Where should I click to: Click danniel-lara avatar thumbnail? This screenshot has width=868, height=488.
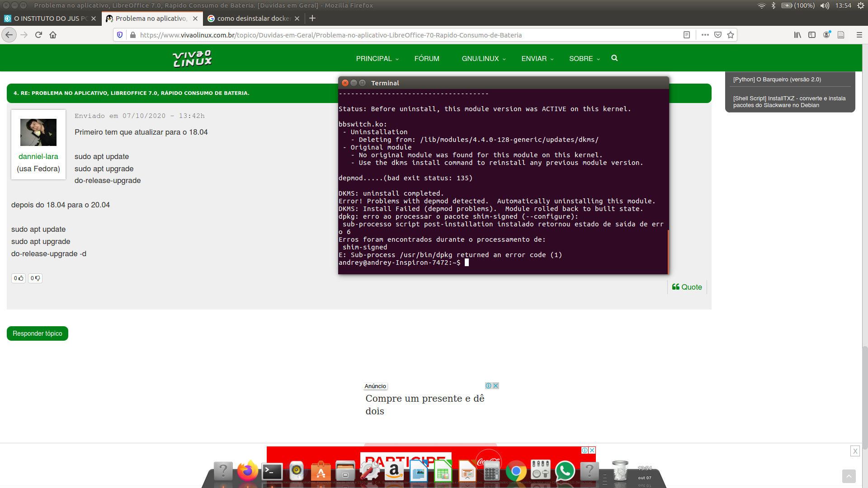38,132
